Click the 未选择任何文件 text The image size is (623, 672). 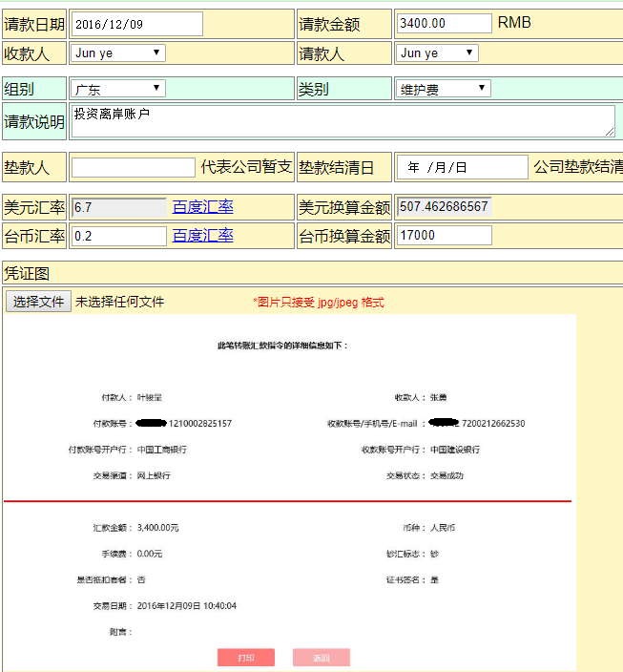click(x=119, y=302)
